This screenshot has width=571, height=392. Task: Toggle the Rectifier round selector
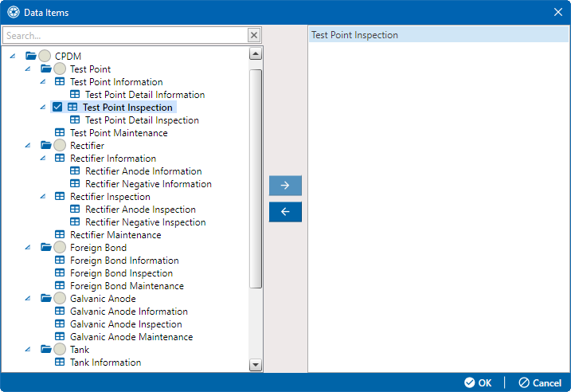tap(60, 145)
